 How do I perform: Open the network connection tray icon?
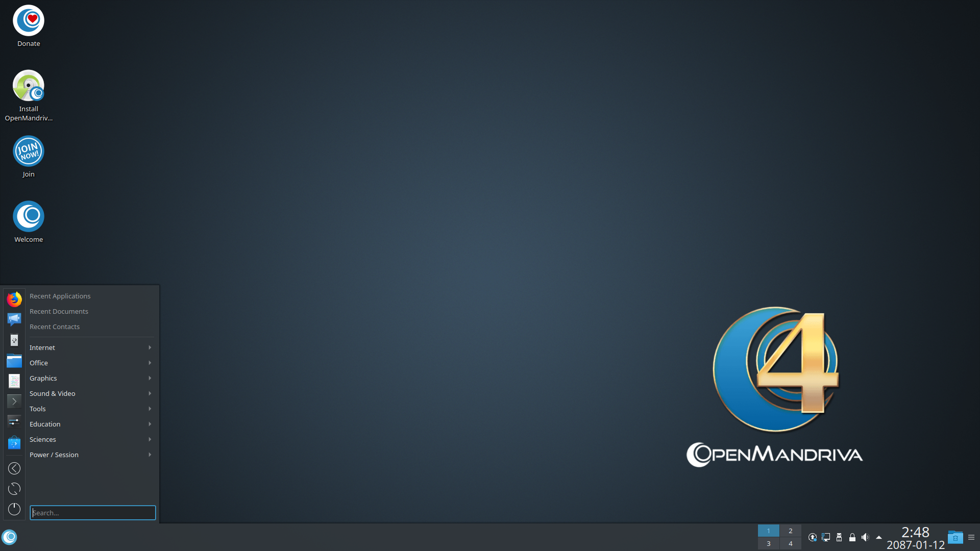(x=826, y=537)
